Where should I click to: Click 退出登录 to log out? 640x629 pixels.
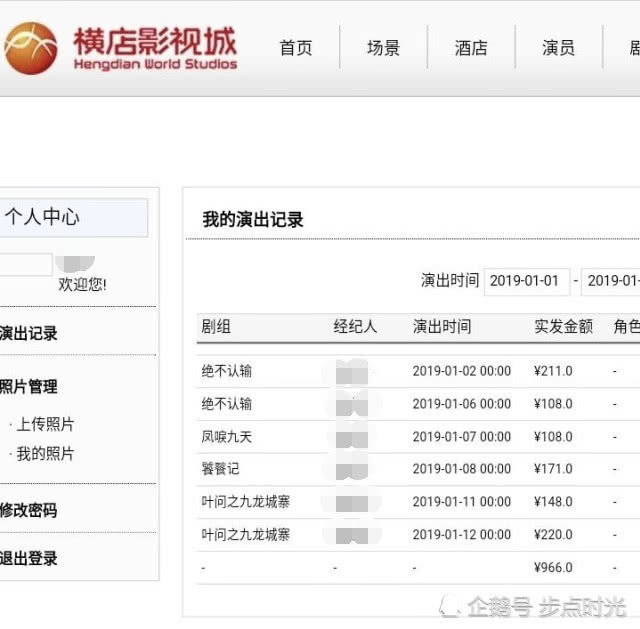[29, 559]
